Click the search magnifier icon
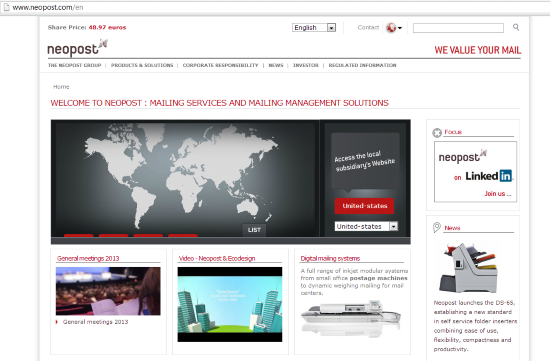550x361 pixels. [516, 27]
